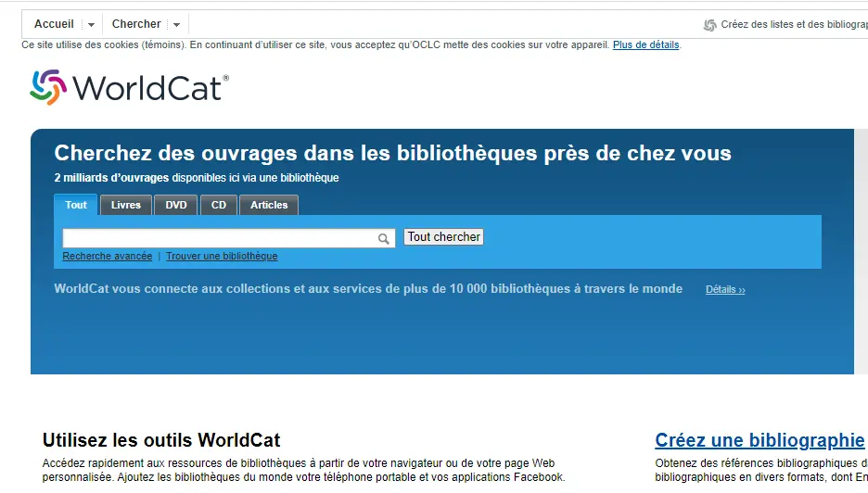Viewport: 868px width, 493px height.
Task: Click the 2 milliards d'ouvrages subtitle text
Action: pyautogui.click(x=197, y=178)
